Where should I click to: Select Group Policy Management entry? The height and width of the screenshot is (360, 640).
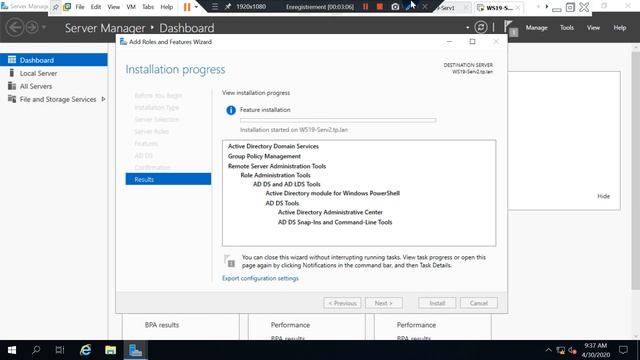coord(264,156)
